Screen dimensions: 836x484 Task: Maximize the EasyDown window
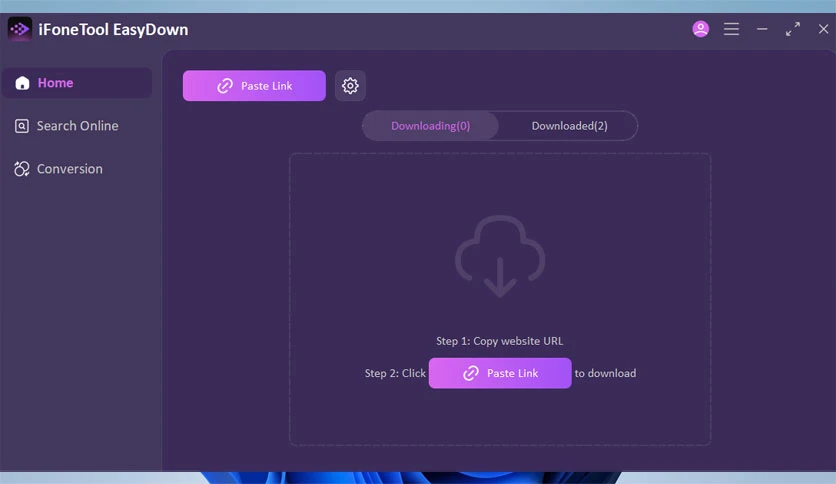[793, 29]
